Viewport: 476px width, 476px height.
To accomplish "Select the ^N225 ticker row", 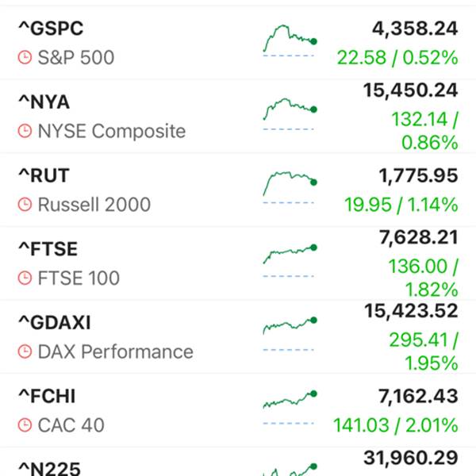I will pyautogui.click(x=238, y=462).
